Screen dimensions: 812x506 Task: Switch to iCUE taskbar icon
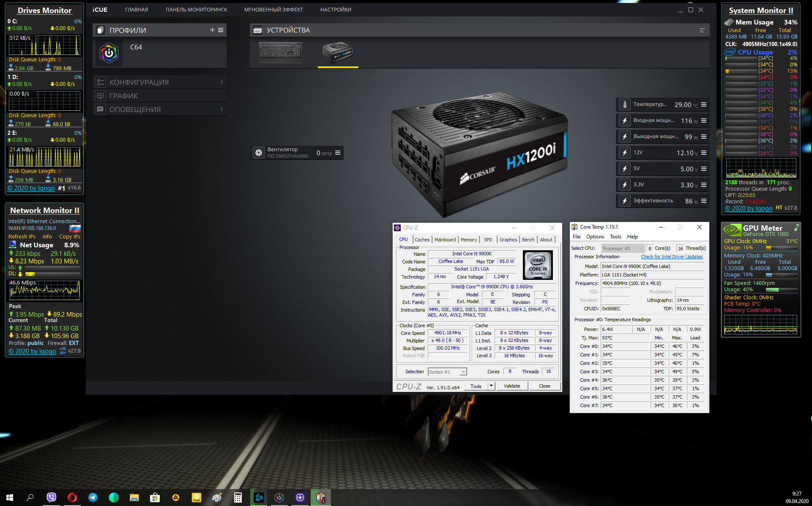pos(279,498)
